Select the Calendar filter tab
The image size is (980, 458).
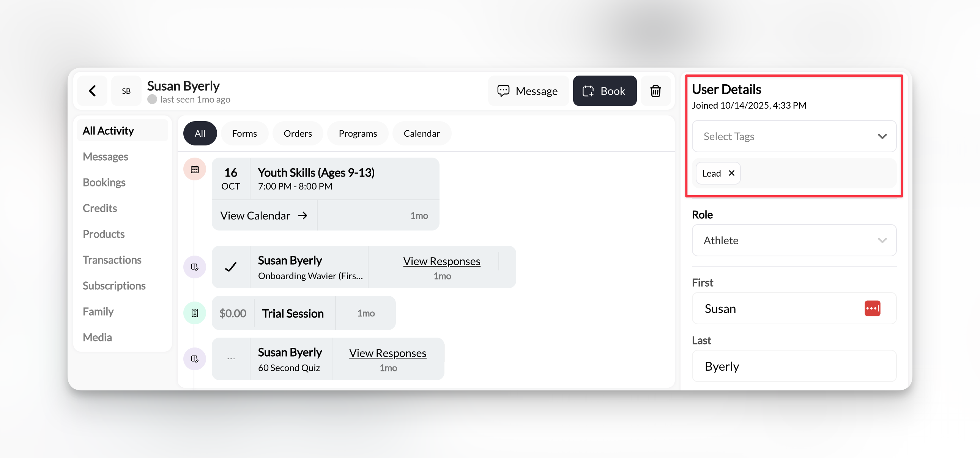(421, 133)
